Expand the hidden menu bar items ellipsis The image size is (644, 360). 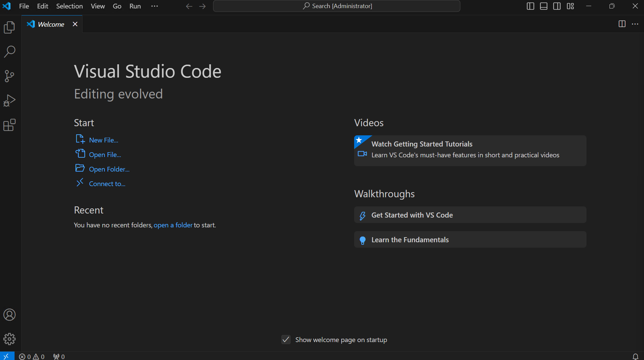(155, 6)
